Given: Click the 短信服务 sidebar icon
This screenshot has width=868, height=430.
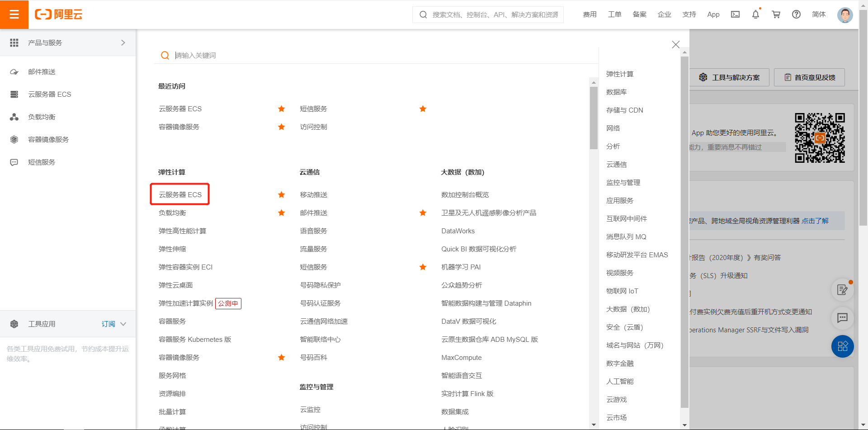Looking at the screenshot, I should tap(14, 162).
